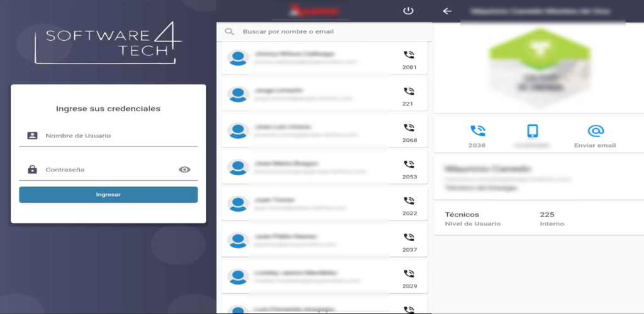Screen dimensions: 644x314
Task: Click the Nivel de Usuario label
Action: [473, 224]
